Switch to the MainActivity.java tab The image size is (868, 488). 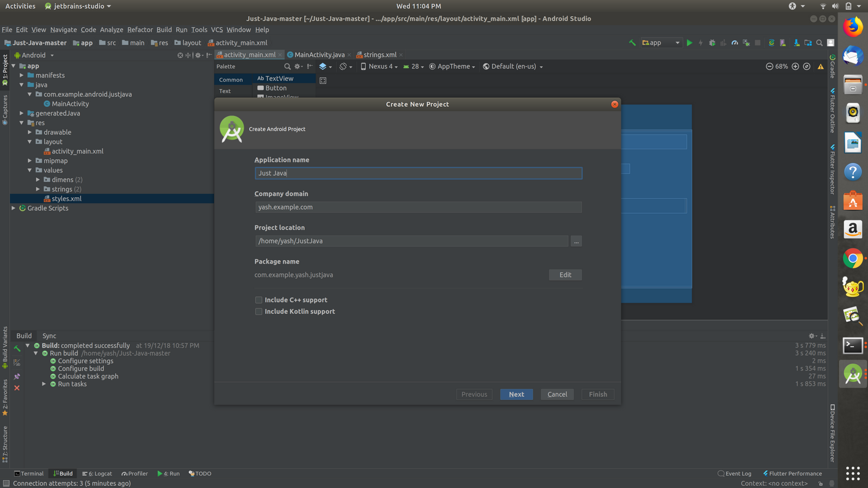pyautogui.click(x=318, y=55)
